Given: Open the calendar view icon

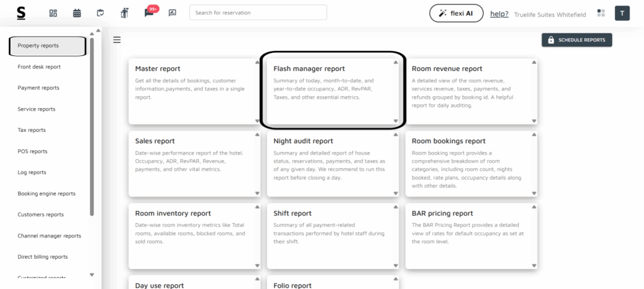Looking at the screenshot, I should [77, 13].
